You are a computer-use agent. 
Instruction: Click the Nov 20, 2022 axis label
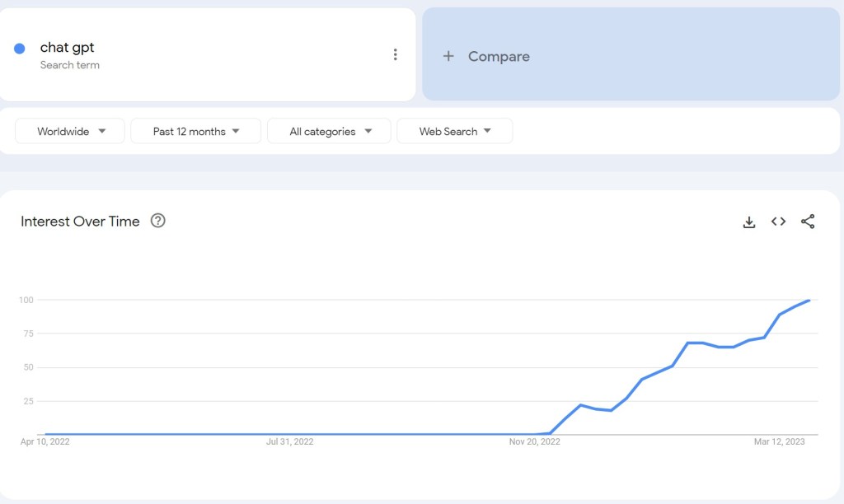pos(534,442)
